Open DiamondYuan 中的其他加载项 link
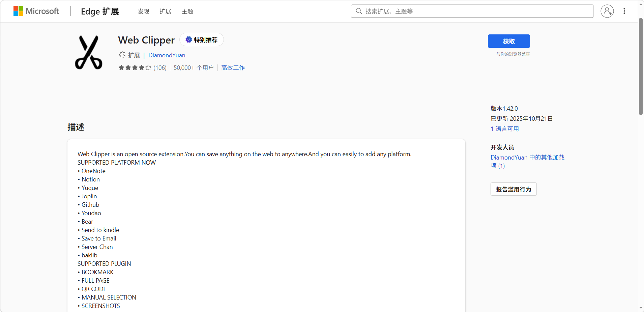Screen dimensions: 644x312 tap(527, 158)
